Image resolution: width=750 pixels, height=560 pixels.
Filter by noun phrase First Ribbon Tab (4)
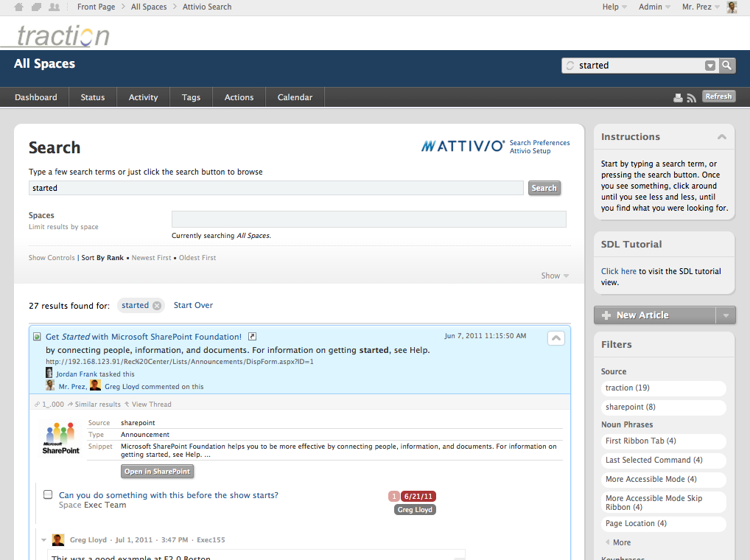(663, 441)
